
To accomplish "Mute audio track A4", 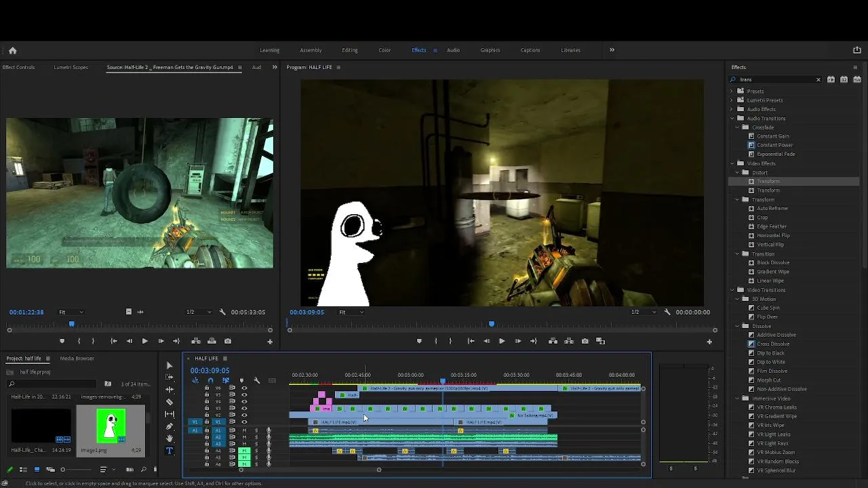I will pyautogui.click(x=244, y=451).
